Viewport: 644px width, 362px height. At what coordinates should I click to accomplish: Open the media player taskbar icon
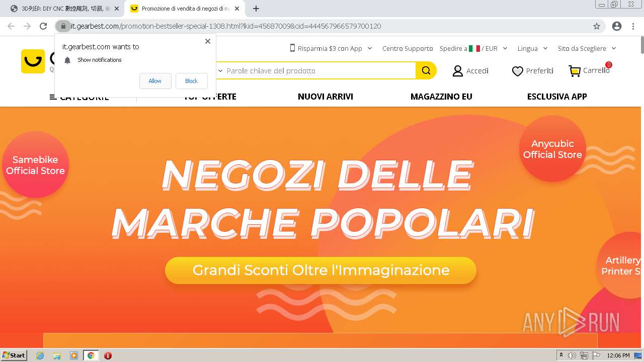coord(74,355)
